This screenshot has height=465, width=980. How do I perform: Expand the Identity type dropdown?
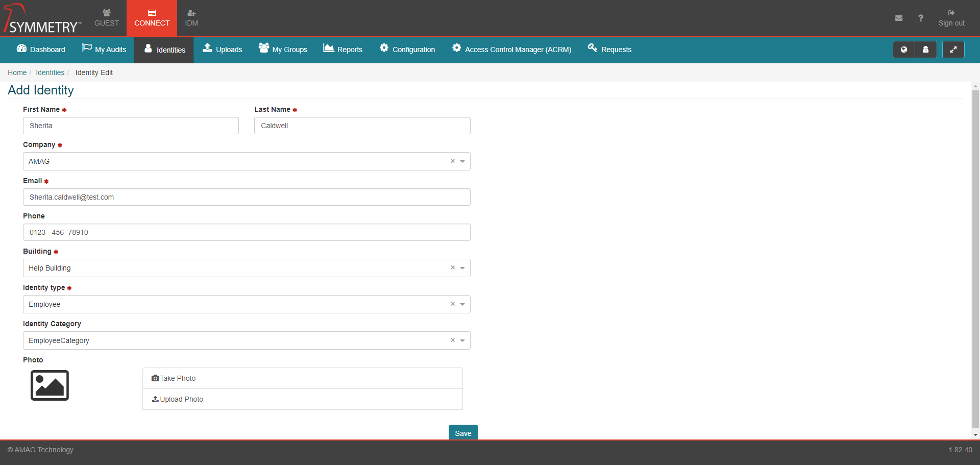[462, 304]
